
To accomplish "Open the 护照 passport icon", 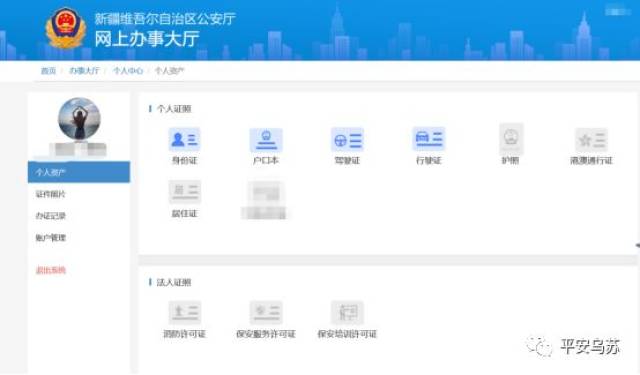I will point(511,139).
